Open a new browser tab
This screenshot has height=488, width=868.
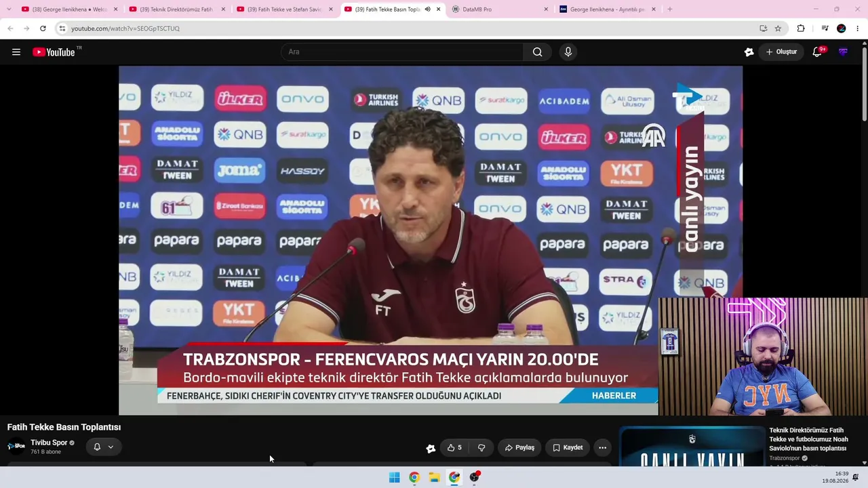click(x=670, y=9)
